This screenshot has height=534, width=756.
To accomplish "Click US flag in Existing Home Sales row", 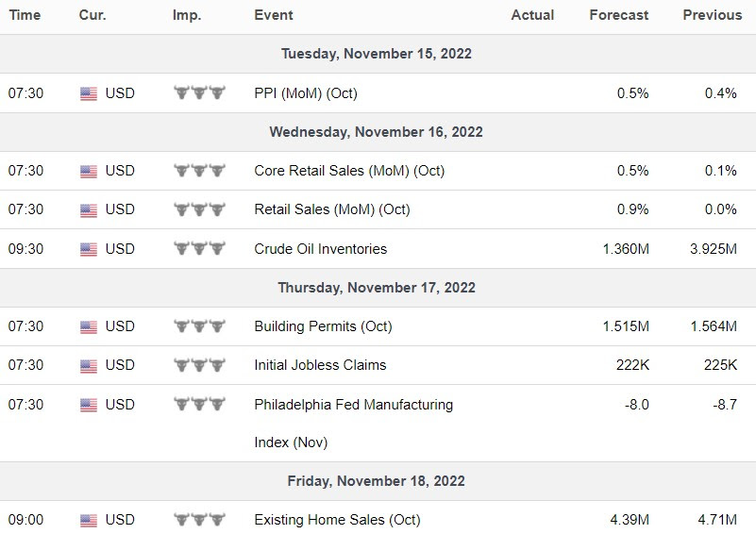I will point(89,520).
